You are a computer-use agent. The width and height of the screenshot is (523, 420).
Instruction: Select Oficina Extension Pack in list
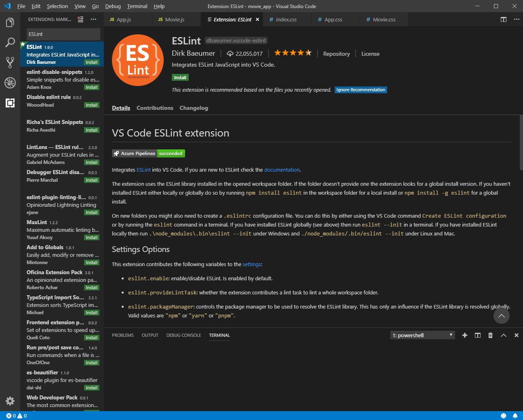(x=62, y=279)
